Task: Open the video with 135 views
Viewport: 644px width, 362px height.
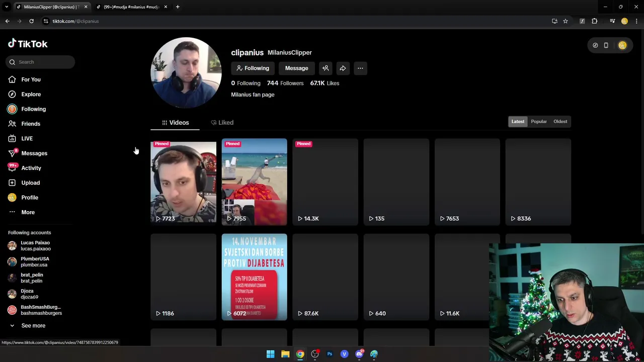Action: click(x=396, y=182)
